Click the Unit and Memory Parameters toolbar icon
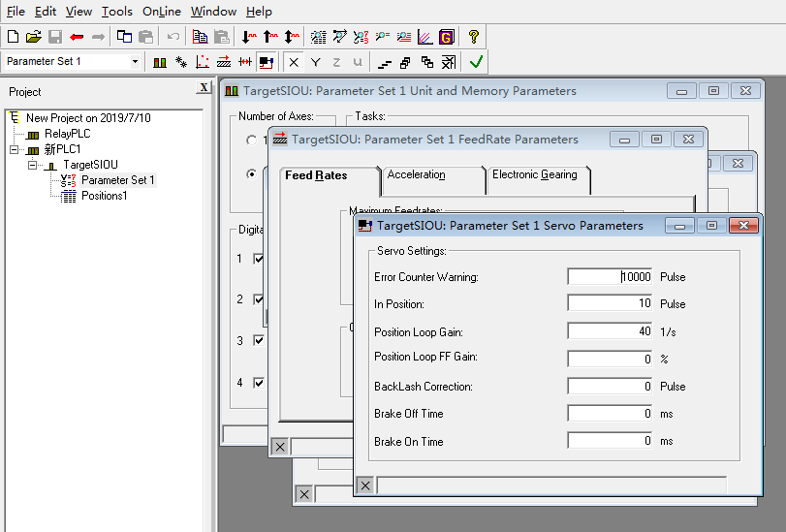Image resolution: width=786 pixels, height=532 pixels. pyautogui.click(x=160, y=62)
